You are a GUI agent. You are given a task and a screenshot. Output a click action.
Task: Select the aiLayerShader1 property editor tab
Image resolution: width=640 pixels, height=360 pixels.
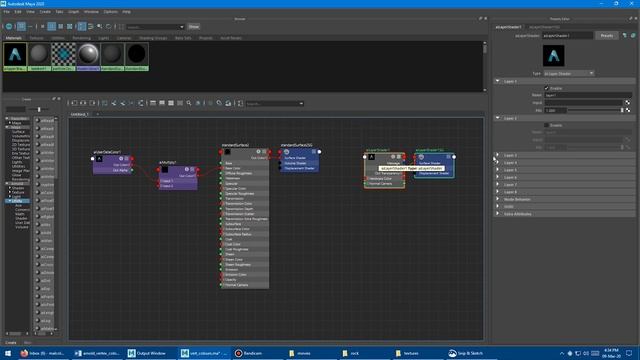[x=509, y=27]
